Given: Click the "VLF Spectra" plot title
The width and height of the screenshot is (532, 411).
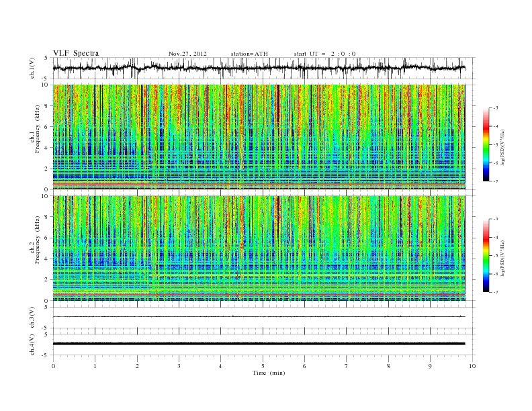Looking at the screenshot, I should tap(76, 53).
